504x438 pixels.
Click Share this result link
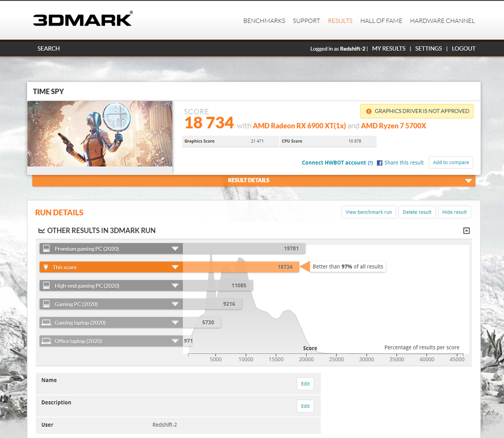404,163
